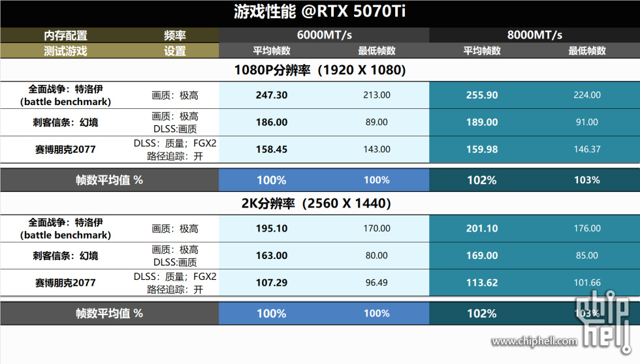Select the 201.10 value cell
Image resolution: width=640 pixels, height=364 pixels.
tap(482, 228)
